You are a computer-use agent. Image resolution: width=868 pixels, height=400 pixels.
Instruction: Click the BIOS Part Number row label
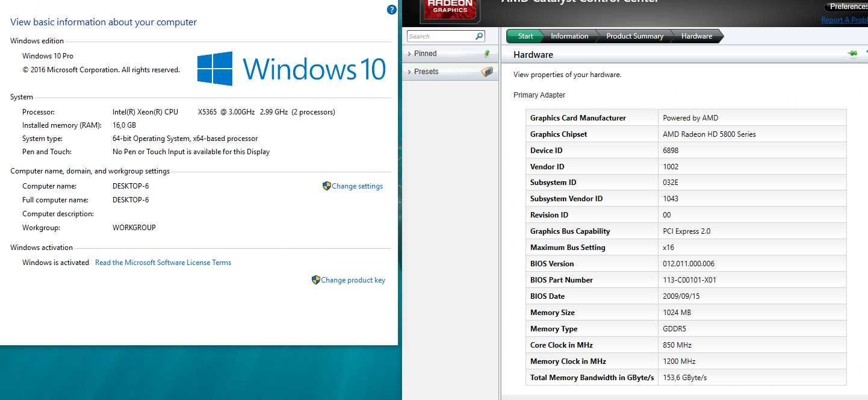[562, 280]
